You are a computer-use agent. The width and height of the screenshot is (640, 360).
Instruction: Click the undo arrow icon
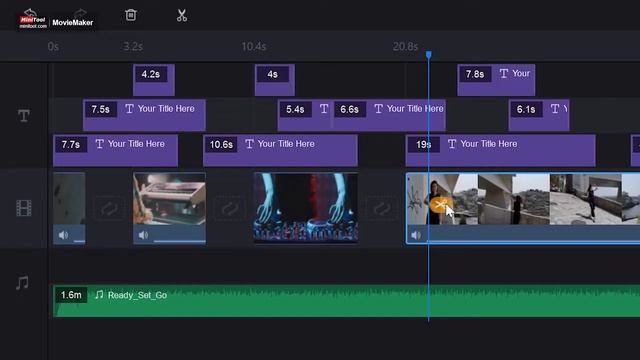point(30,13)
